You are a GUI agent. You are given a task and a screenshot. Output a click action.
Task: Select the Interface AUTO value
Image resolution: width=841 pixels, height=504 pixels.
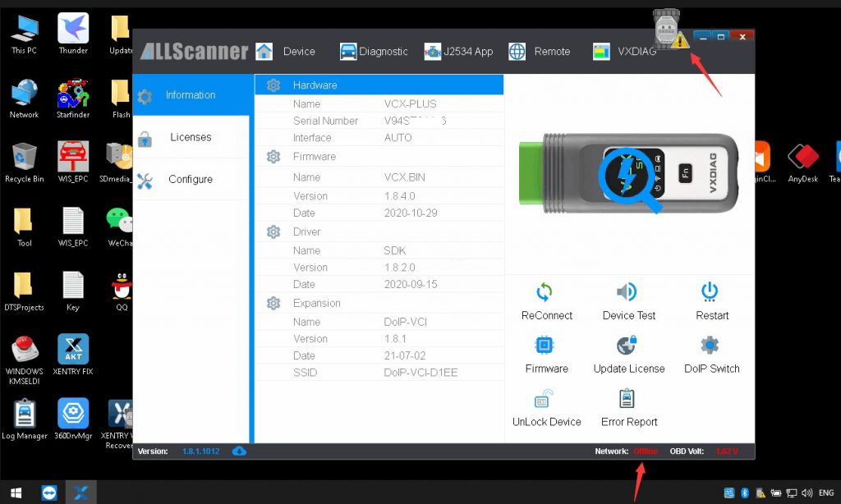tap(398, 137)
